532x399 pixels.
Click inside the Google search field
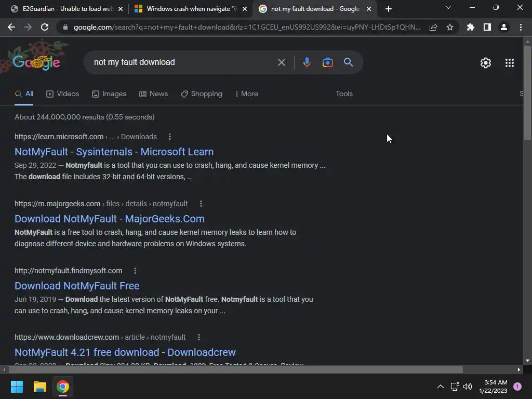[x=183, y=62]
